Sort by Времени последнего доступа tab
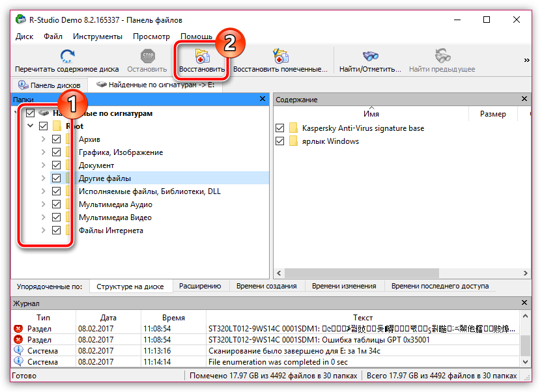This screenshot has width=542, height=392. click(440, 286)
